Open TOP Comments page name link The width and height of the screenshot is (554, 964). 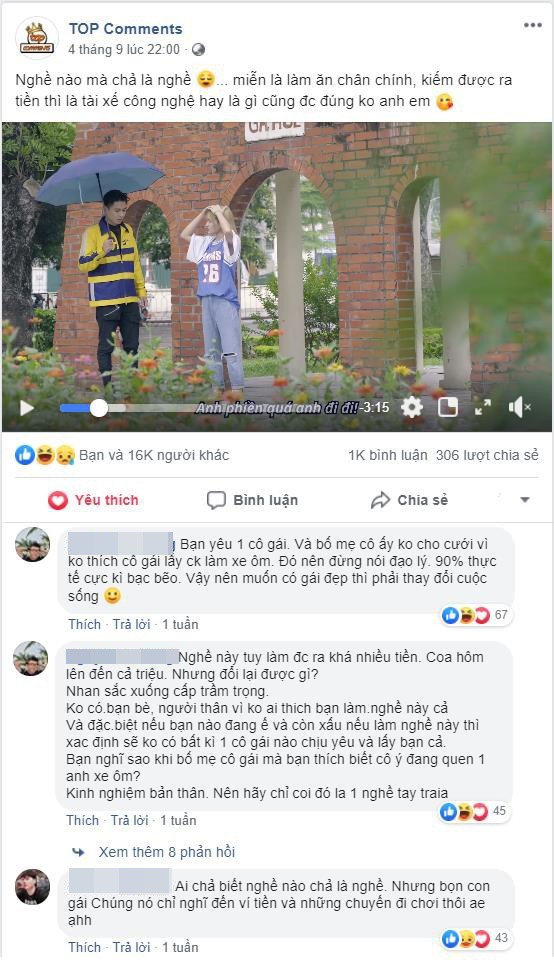pyautogui.click(x=125, y=29)
